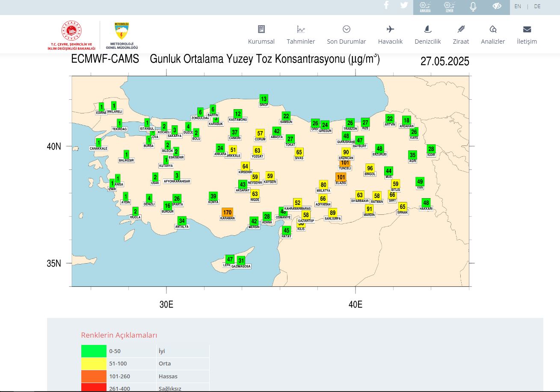Click the Tahminler chart icon
560x392 pixels.
pyautogui.click(x=301, y=29)
